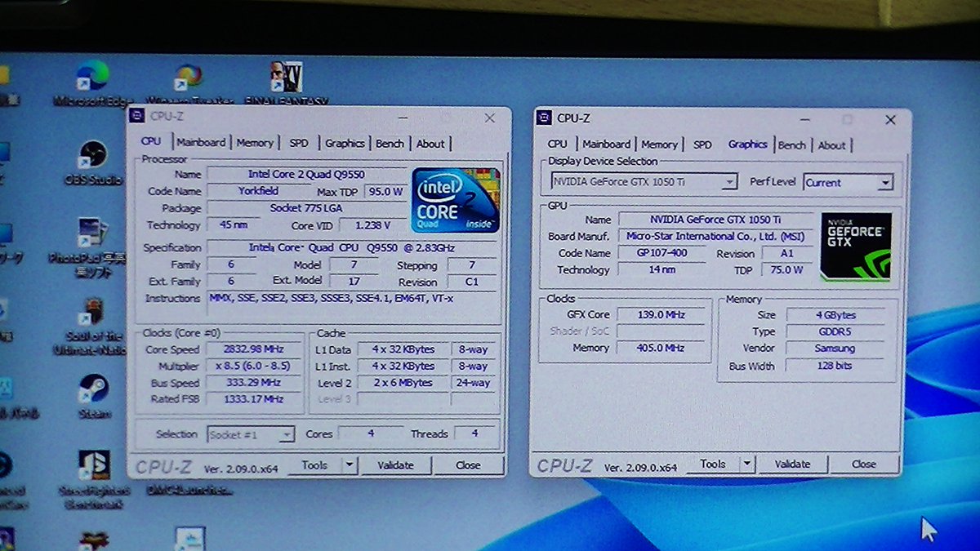The height and width of the screenshot is (551, 980).
Task: Open the Soul of the Ultimate Nation shortcut
Action: pos(92,327)
